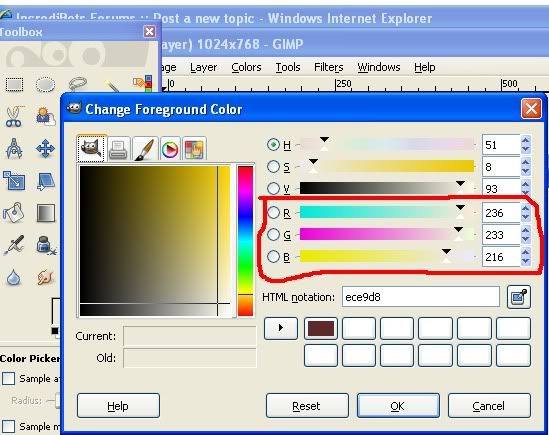Open the Windows menu in GIMP
Viewport: 549px width, 435px height.
[378, 67]
